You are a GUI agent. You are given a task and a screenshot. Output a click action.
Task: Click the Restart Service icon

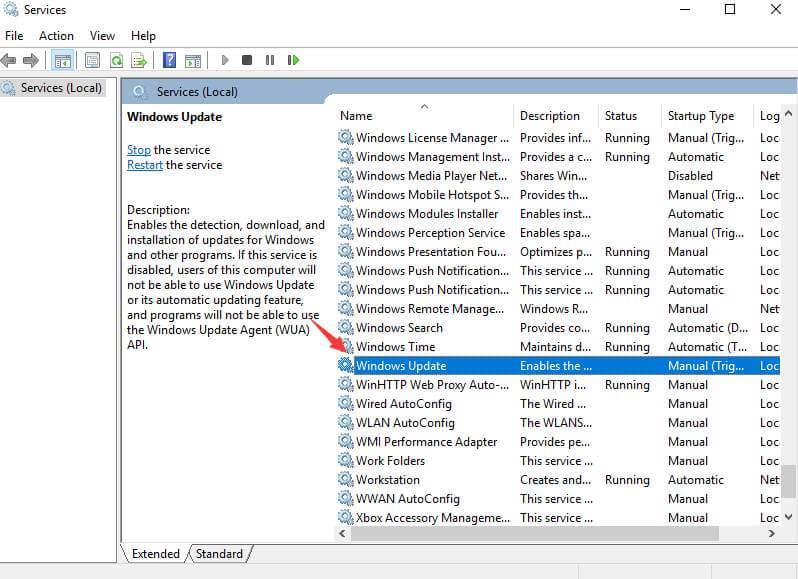pyautogui.click(x=294, y=60)
